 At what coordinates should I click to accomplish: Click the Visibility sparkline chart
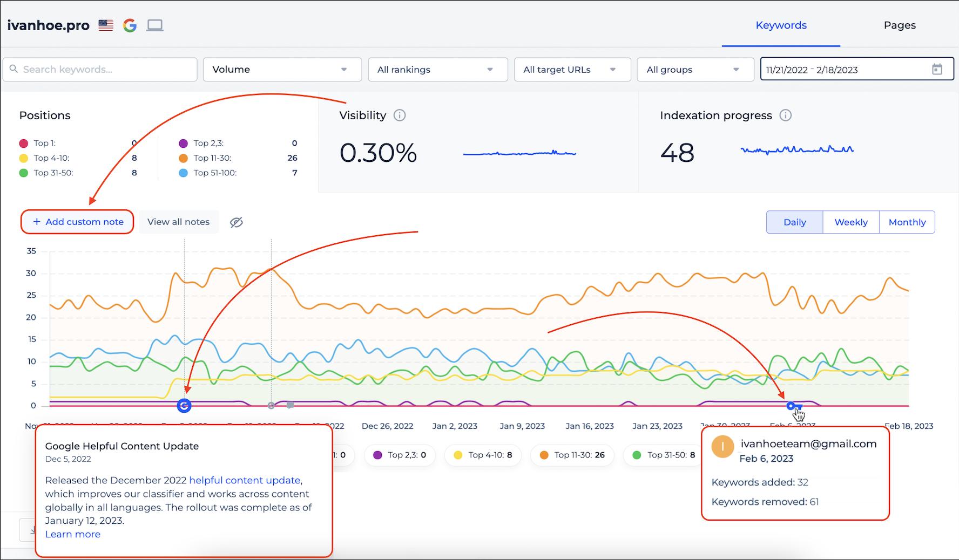(519, 154)
